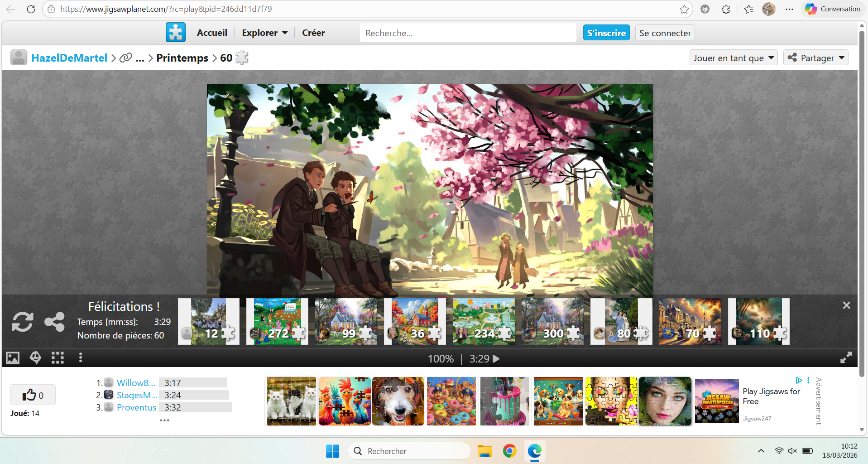The height and width of the screenshot is (464, 868).
Task: Close the congratulations suggestions panel
Action: point(846,305)
